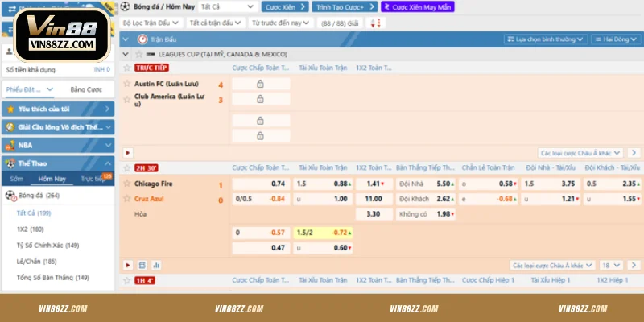Click the soccer ball icon beside Bóng đá / Hôm Nay
644x322 pixels.
click(x=126, y=6)
